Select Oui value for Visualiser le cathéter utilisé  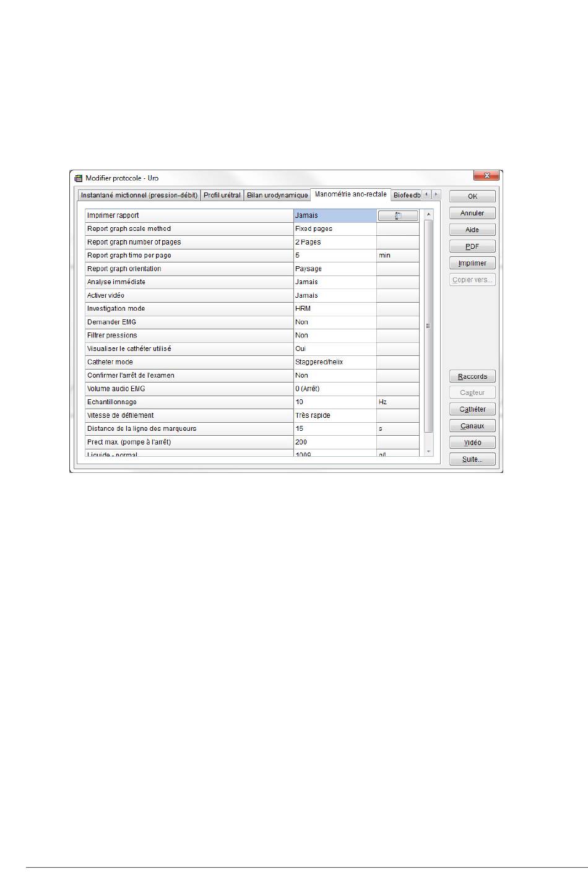point(335,349)
